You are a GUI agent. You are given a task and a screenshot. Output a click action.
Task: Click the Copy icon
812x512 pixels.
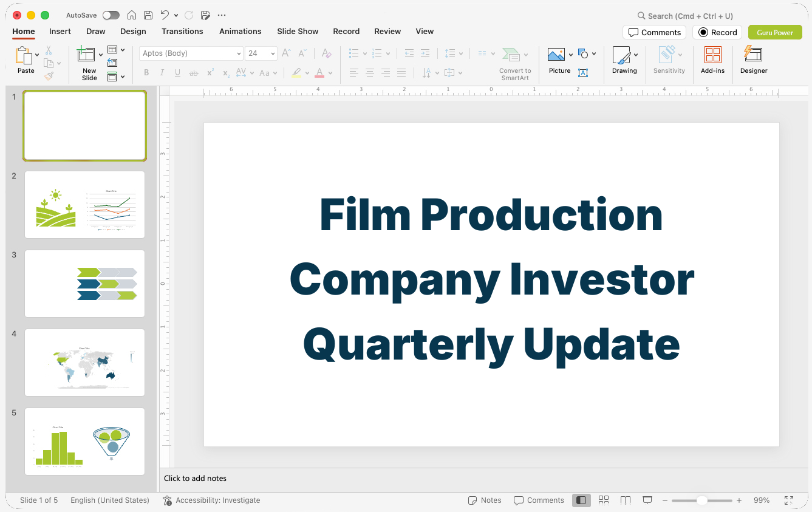(49, 63)
